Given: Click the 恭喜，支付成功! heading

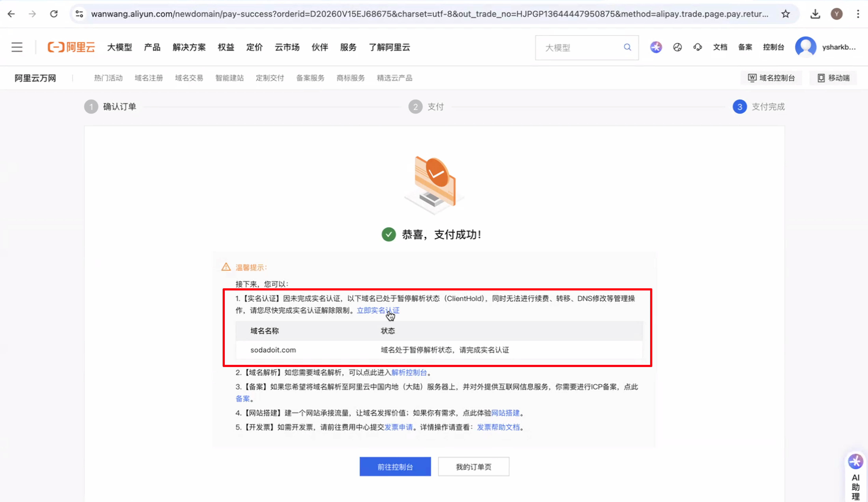Looking at the screenshot, I should click(x=441, y=235).
